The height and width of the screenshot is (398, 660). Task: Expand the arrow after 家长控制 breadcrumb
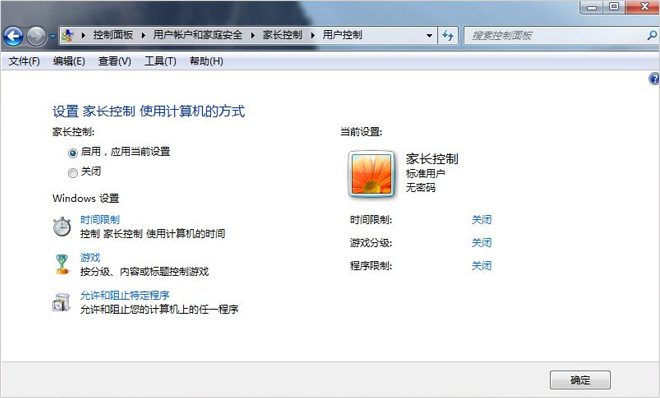click(313, 35)
